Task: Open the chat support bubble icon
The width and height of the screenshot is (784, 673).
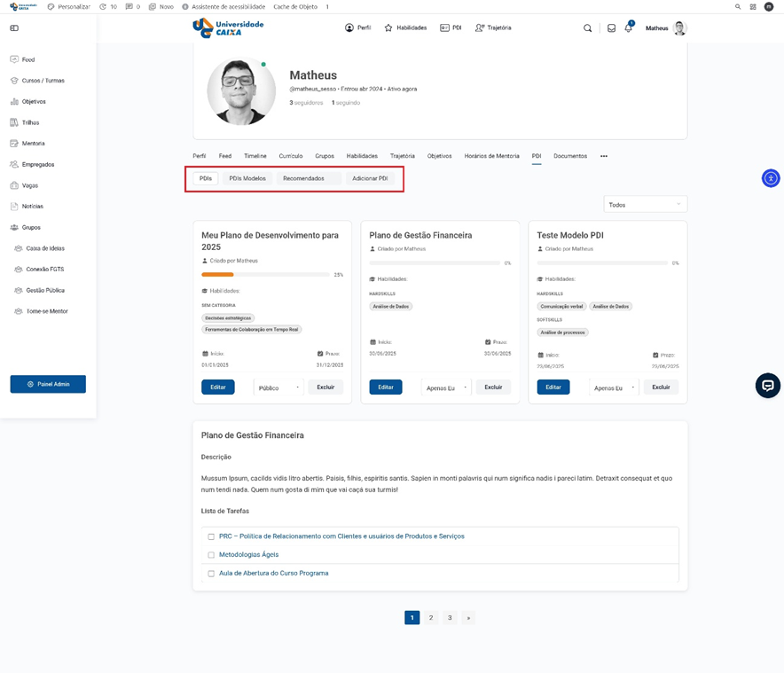Action: (767, 385)
